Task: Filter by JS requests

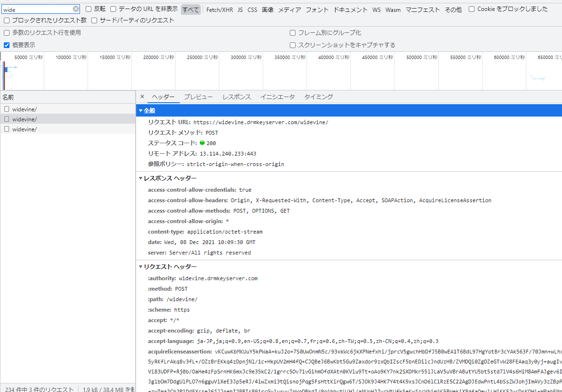Action: click(x=240, y=10)
